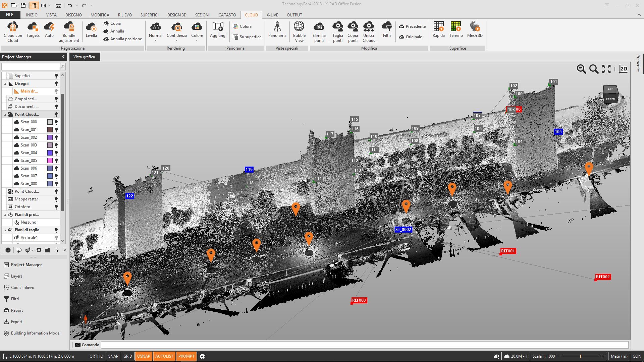Screen dimensions: 644x362
Task: Create a Rapida surface
Action: point(438,30)
